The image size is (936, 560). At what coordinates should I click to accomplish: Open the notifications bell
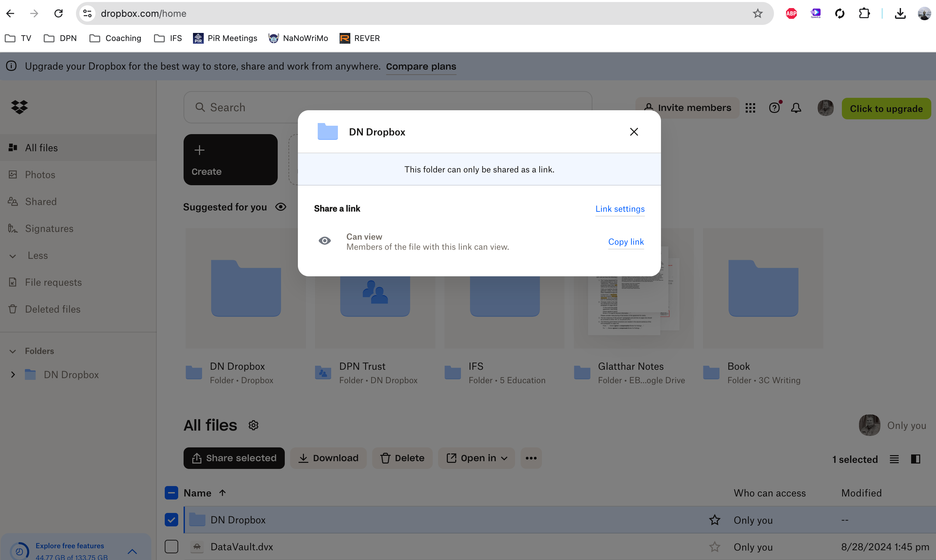(796, 108)
